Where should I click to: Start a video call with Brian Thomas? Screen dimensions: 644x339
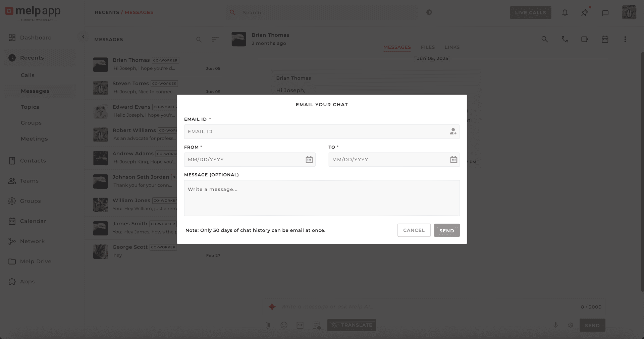pyautogui.click(x=585, y=39)
